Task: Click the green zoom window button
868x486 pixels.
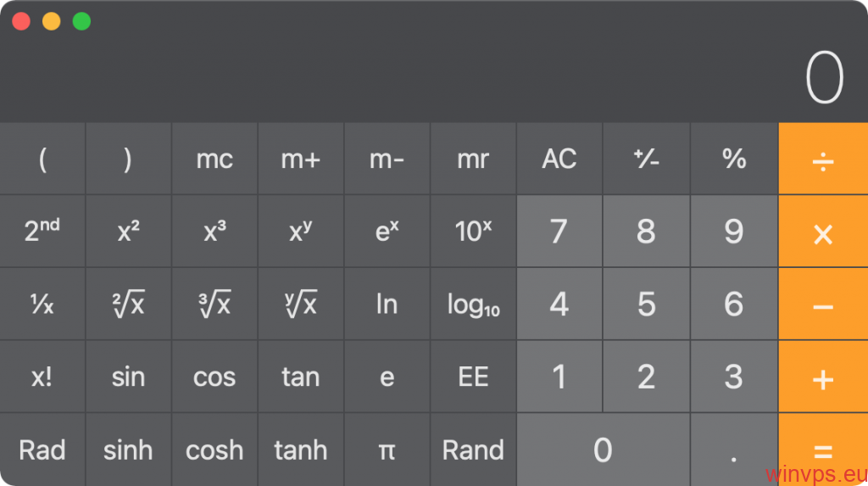Action: pos(81,21)
